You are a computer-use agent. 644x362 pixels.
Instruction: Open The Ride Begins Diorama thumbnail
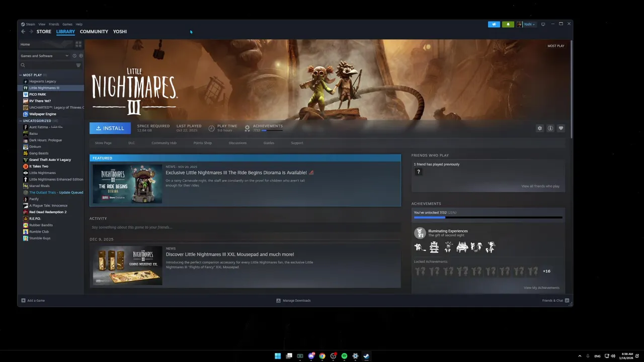tap(127, 184)
